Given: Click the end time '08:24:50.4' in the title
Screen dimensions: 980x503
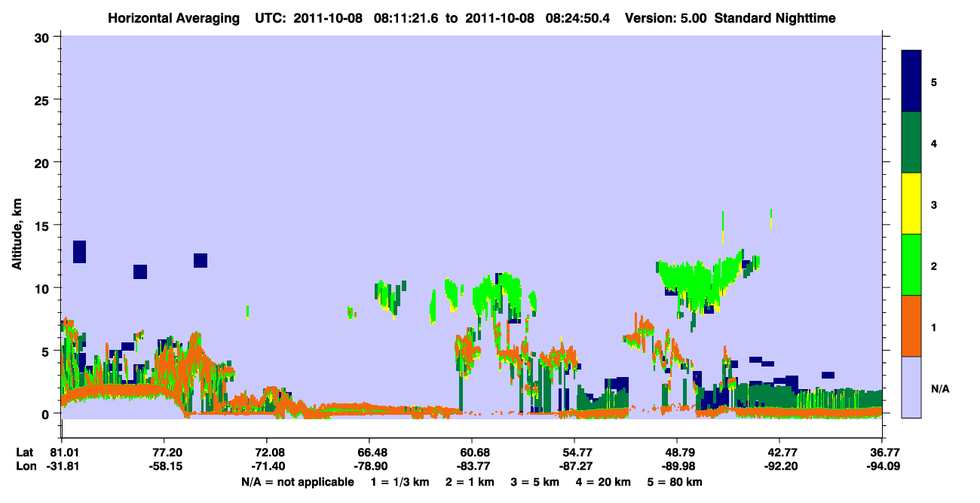Looking at the screenshot, I should [577, 18].
